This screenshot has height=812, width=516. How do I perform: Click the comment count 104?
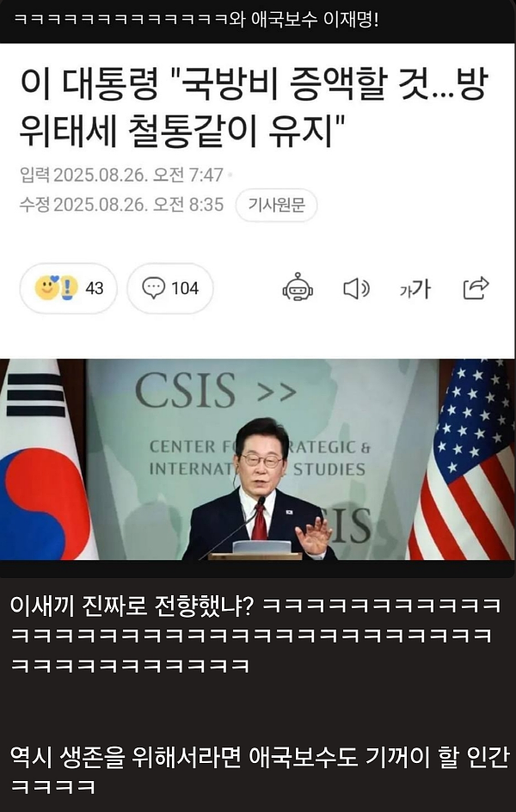185,288
